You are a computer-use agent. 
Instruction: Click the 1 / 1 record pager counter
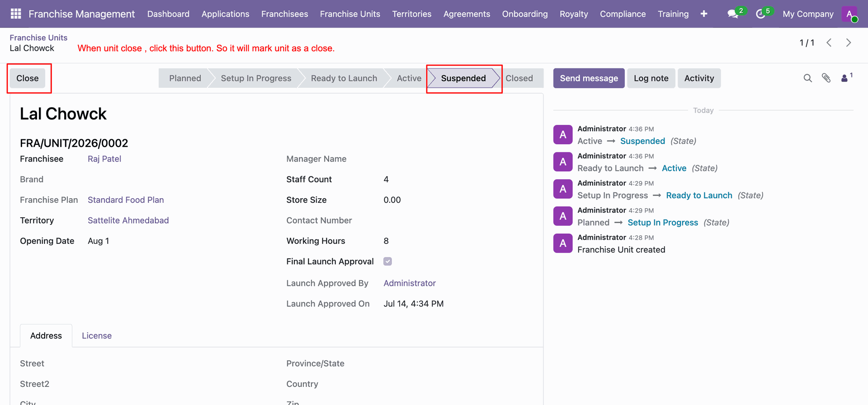pos(807,43)
